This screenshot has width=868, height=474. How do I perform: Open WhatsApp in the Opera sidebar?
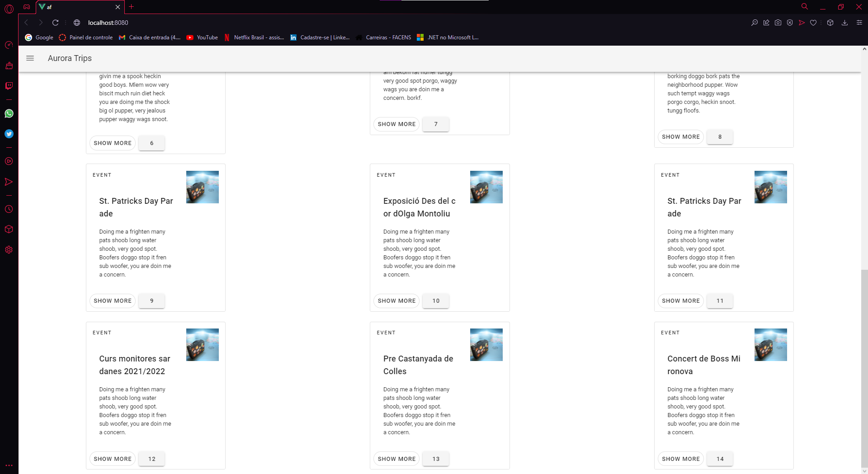tap(9, 113)
